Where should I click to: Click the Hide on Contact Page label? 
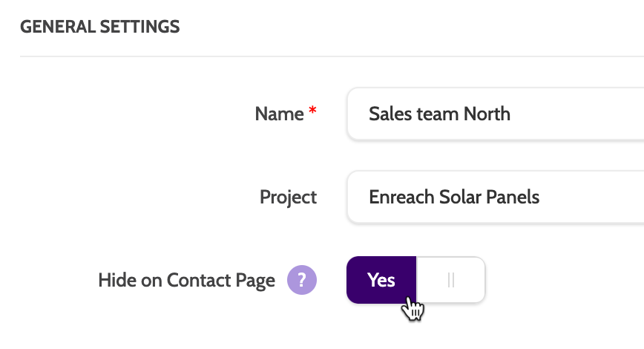186,280
